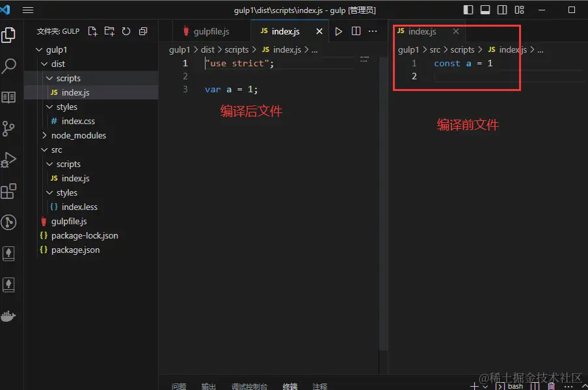Open index.js under dist scripts
Screen dimensions: 588x390
click(x=91, y=92)
